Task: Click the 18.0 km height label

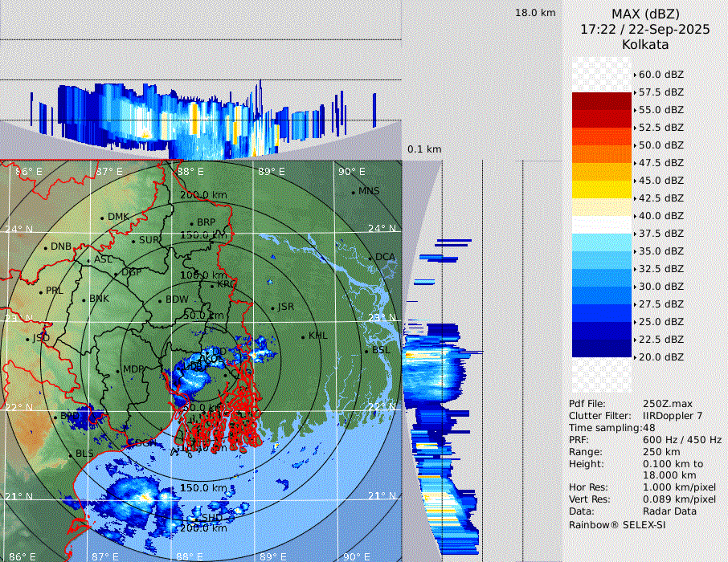Action: [535, 13]
